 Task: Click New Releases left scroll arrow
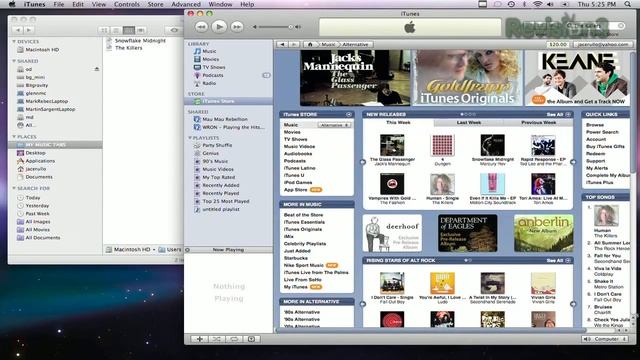coord(363,162)
